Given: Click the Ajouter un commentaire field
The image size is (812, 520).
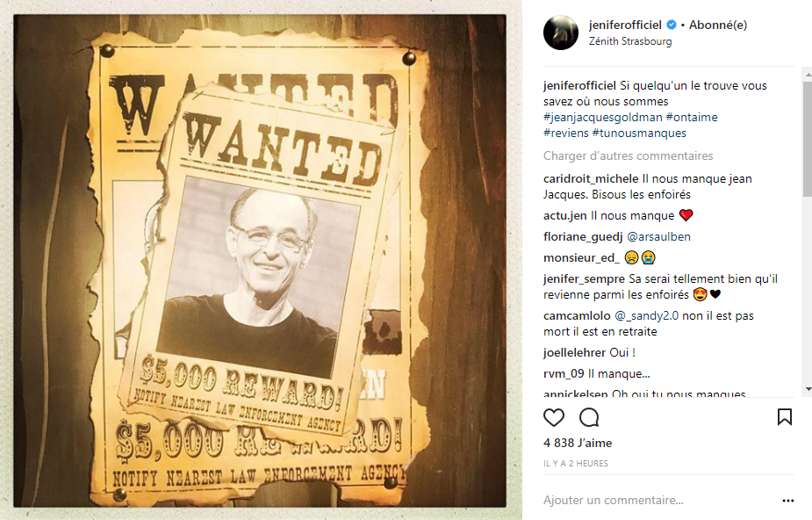Looking at the screenshot, I should point(658,501).
